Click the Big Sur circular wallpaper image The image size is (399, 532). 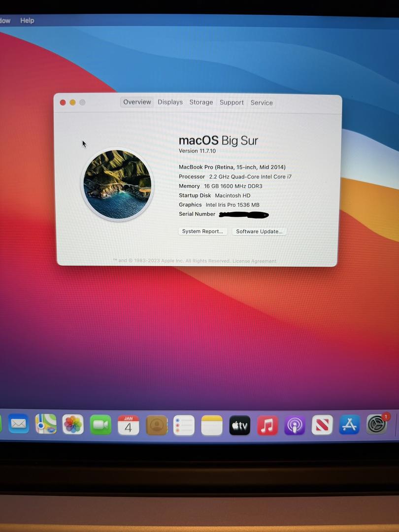point(117,185)
